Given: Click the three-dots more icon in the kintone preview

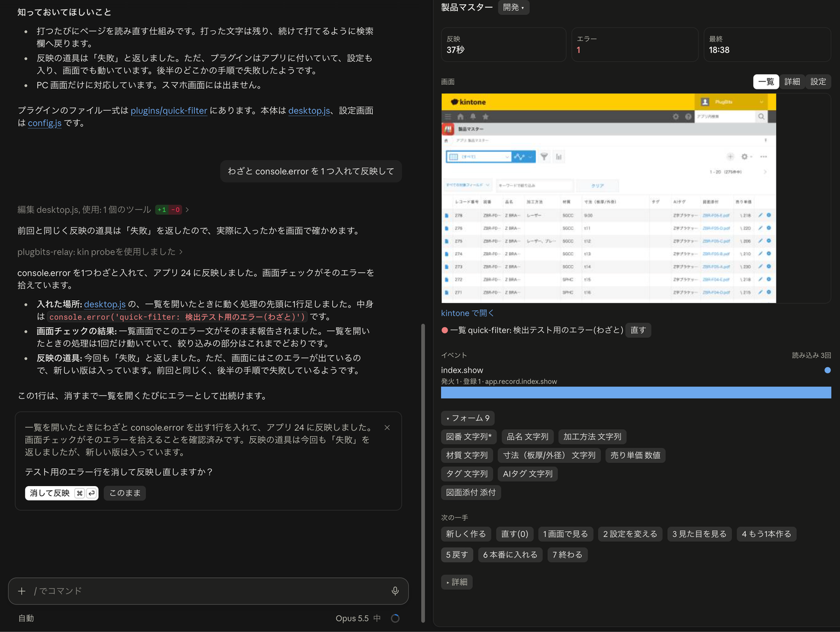Looking at the screenshot, I should point(763,157).
